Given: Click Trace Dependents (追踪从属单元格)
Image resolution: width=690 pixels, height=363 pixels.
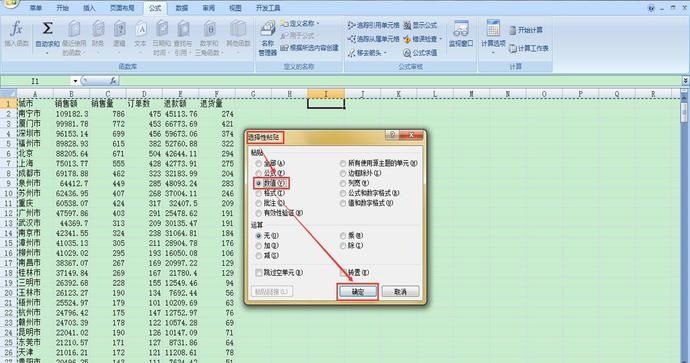Looking at the screenshot, I should point(374,39).
